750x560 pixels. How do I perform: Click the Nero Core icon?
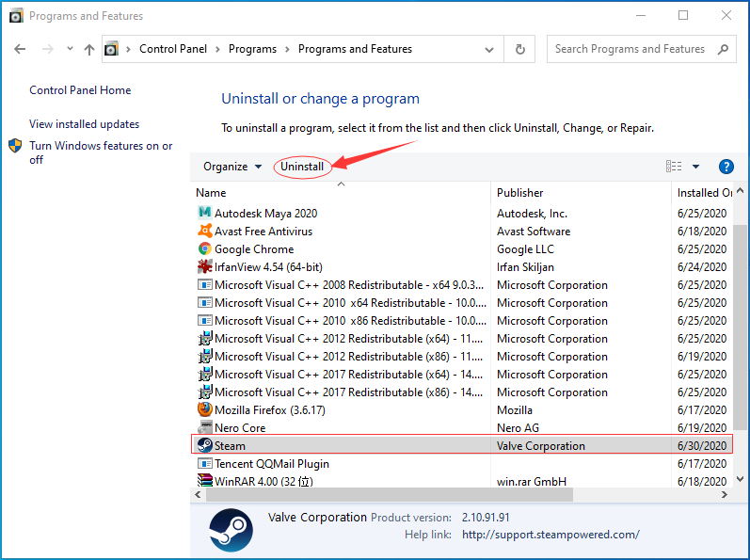(x=205, y=427)
